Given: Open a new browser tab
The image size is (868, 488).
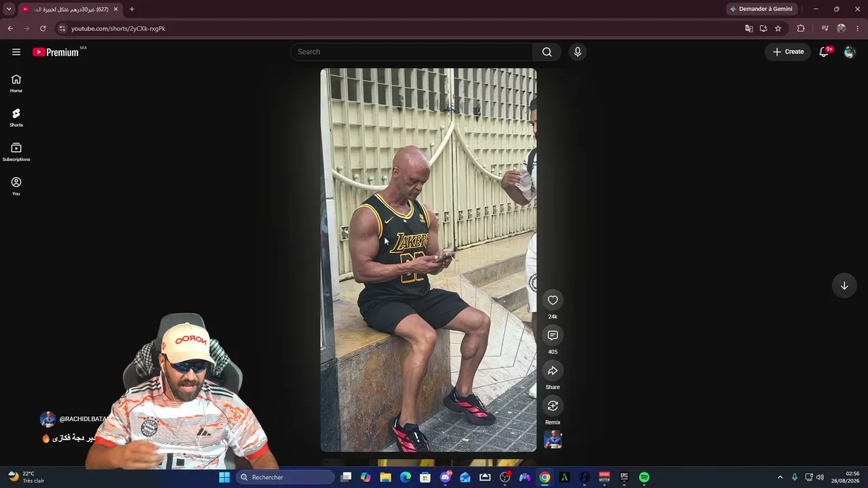Looking at the screenshot, I should click(132, 9).
